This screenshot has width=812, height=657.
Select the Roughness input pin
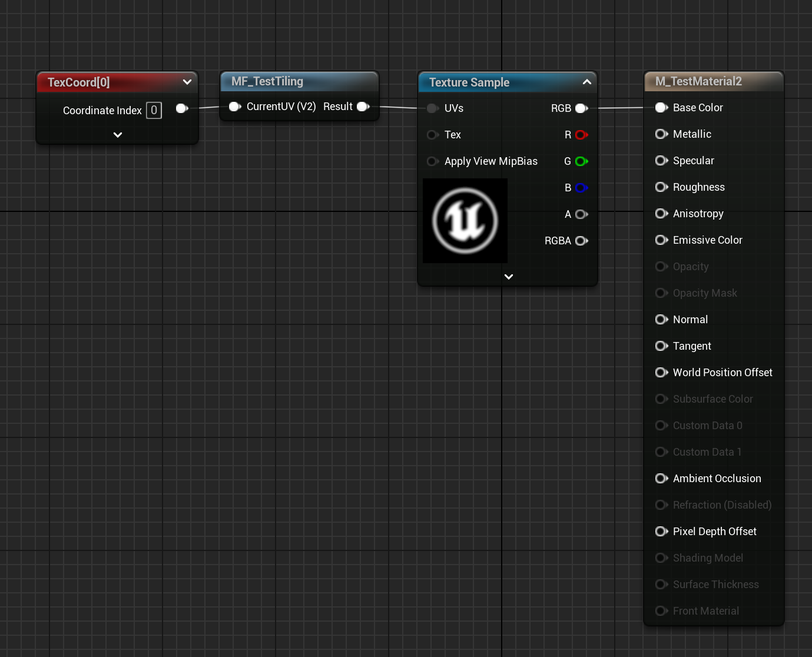point(661,187)
